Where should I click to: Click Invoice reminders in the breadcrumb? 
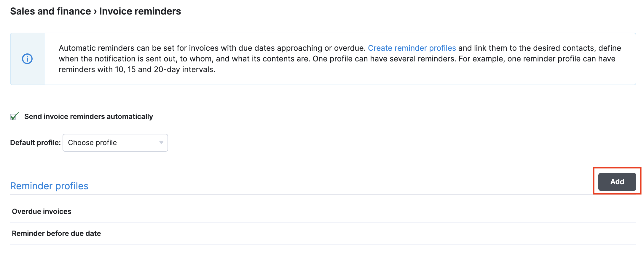(140, 11)
